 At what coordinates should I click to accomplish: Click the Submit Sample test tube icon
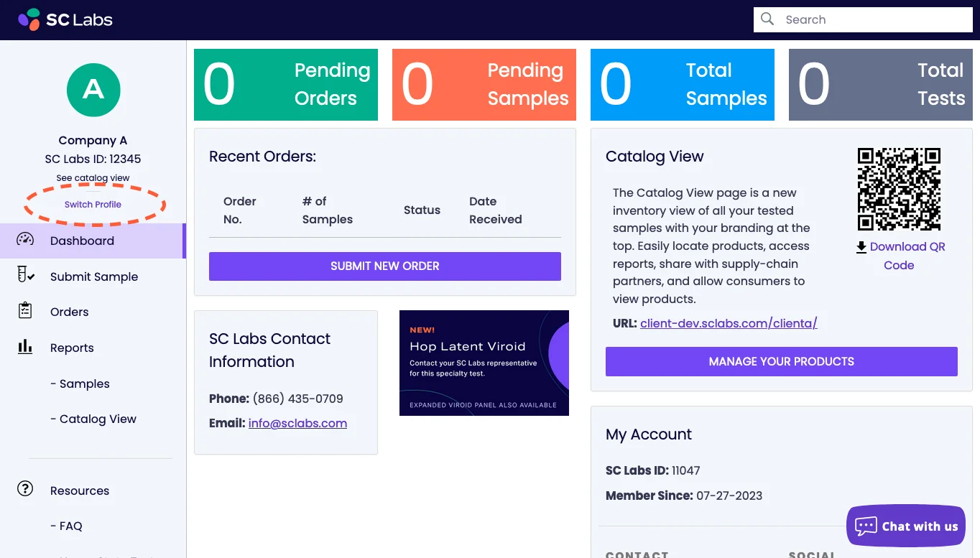coord(26,275)
